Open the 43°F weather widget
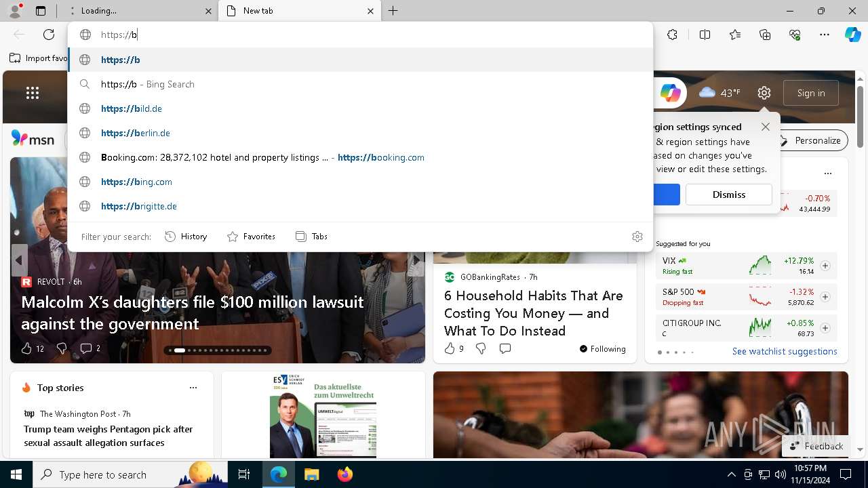This screenshot has width=868, height=488. tap(719, 93)
